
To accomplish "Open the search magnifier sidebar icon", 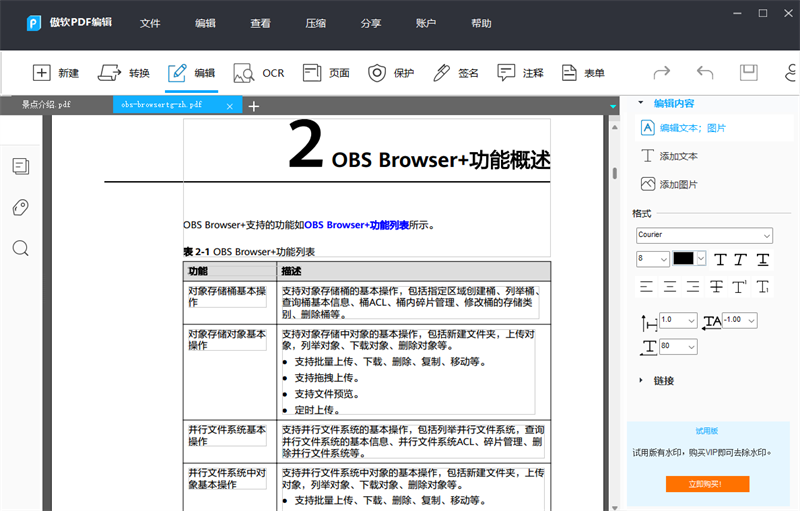I will coord(21,248).
